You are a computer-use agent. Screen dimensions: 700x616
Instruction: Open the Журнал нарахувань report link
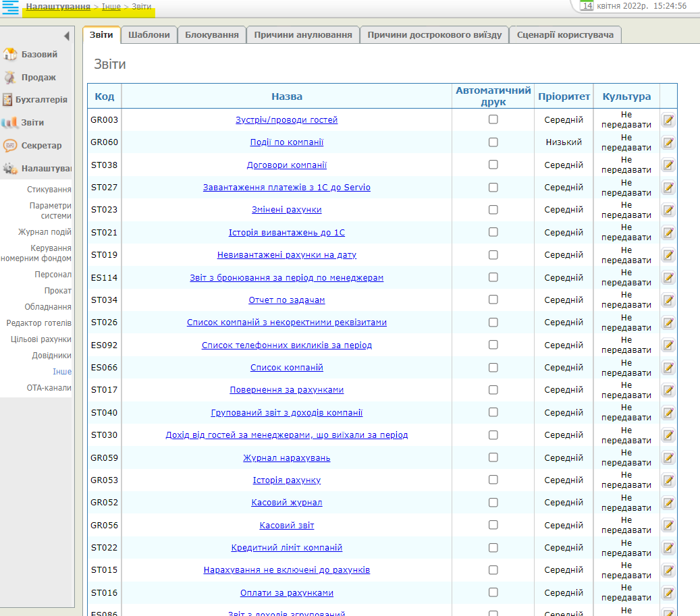tap(286, 458)
